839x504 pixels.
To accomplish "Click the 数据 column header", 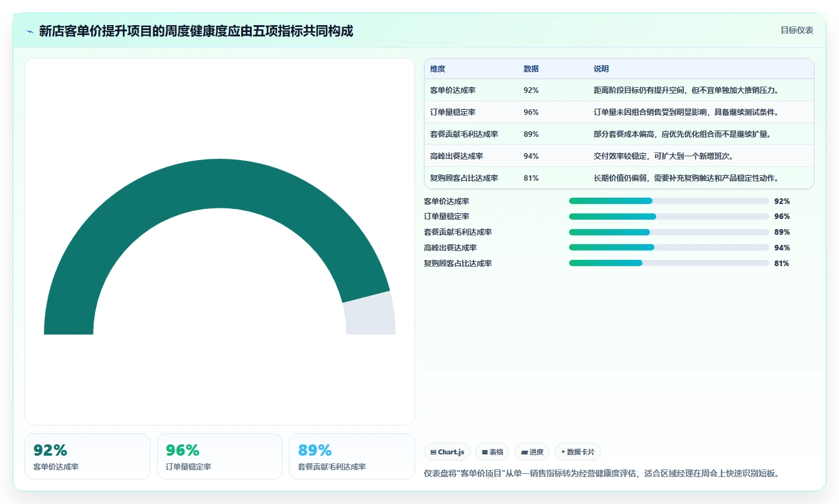I will (x=531, y=69).
